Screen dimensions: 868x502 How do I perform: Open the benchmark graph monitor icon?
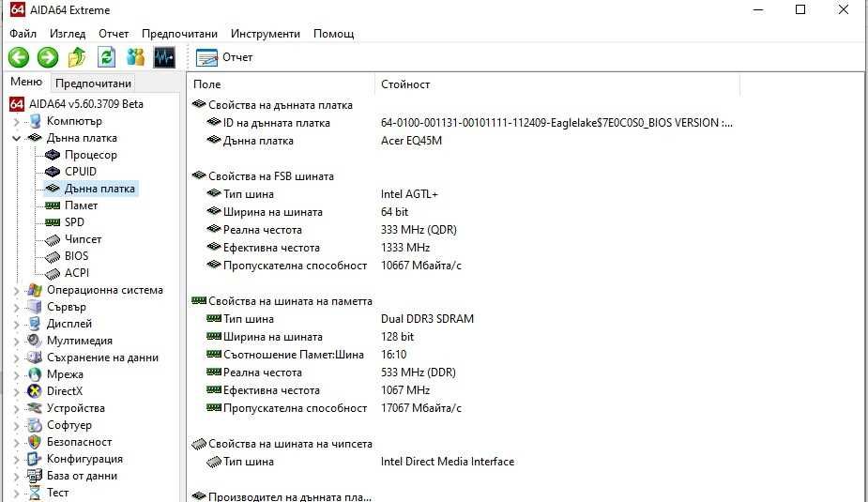164,57
